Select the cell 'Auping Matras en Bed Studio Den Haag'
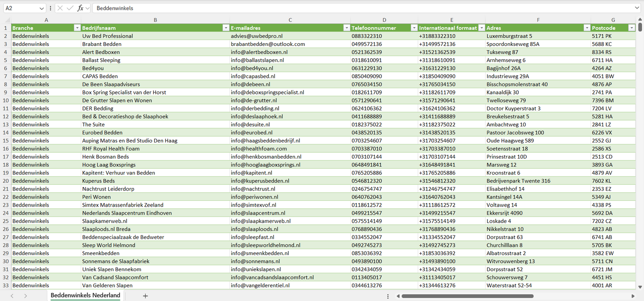644x301 pixels. [x=155, y=141]
